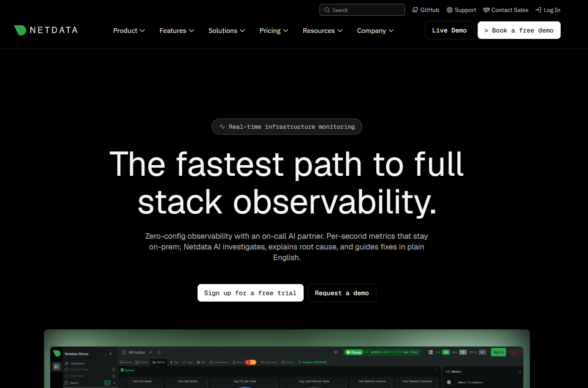Open the dropdown arrow next to Playing
588x388 pixels.
click(x=366, y=352)
